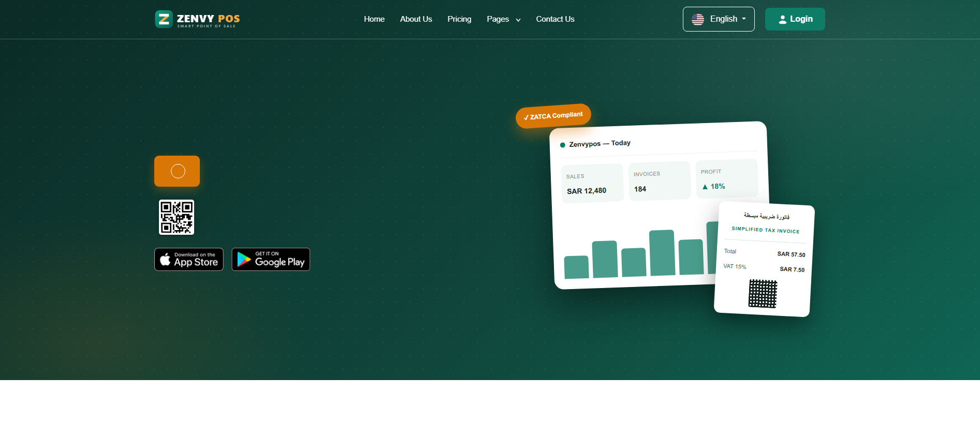Click the Simplified Tax Invoice title
Image resolution: width=980 pixels, height=423 pixels.
coord(766,230)
